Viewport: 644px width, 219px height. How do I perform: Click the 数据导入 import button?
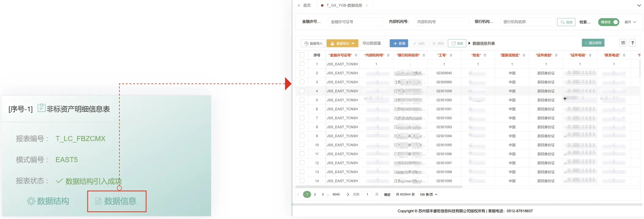coord(313,44)
